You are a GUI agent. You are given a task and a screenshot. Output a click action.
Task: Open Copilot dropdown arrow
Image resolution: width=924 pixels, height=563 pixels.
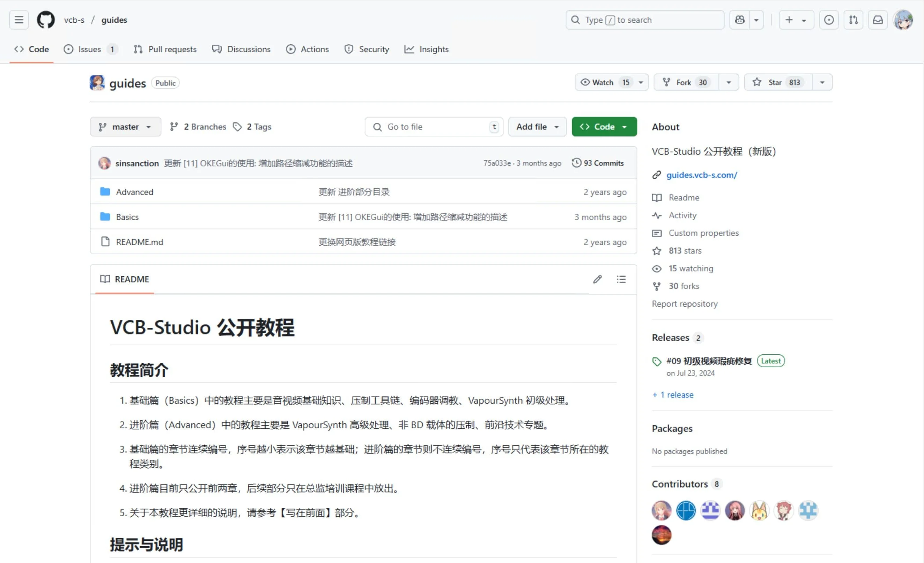click(756, 20)
